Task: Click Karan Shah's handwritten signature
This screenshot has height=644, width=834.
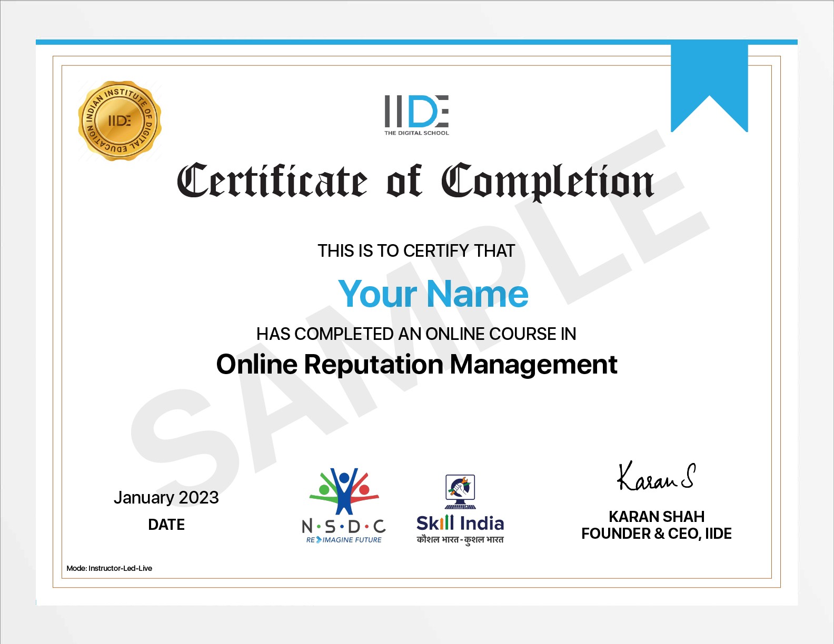Action: [656, 476]
